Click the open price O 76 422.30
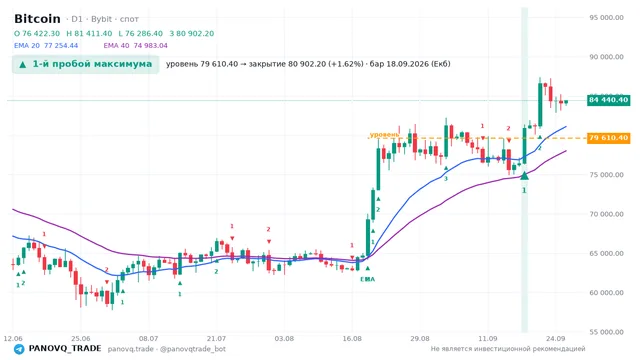This screenshot has height=360, width=640. tap(37, 33)
